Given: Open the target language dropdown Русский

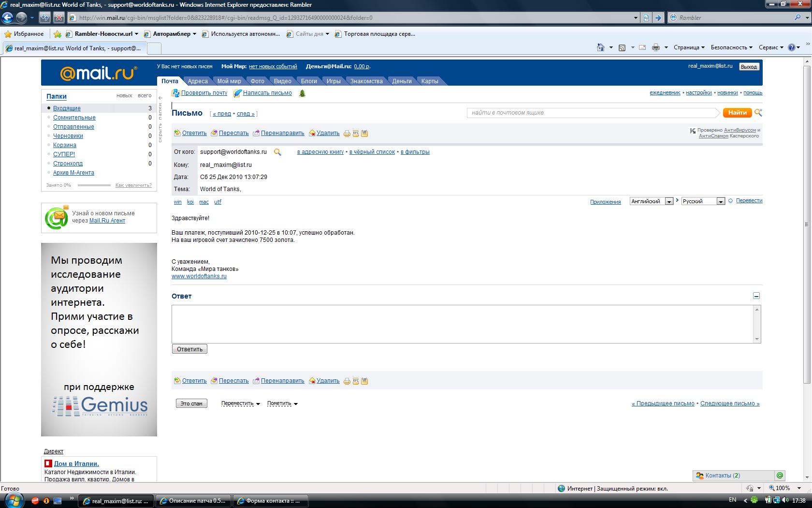Looking at the screenshot, I should (721, 202).
